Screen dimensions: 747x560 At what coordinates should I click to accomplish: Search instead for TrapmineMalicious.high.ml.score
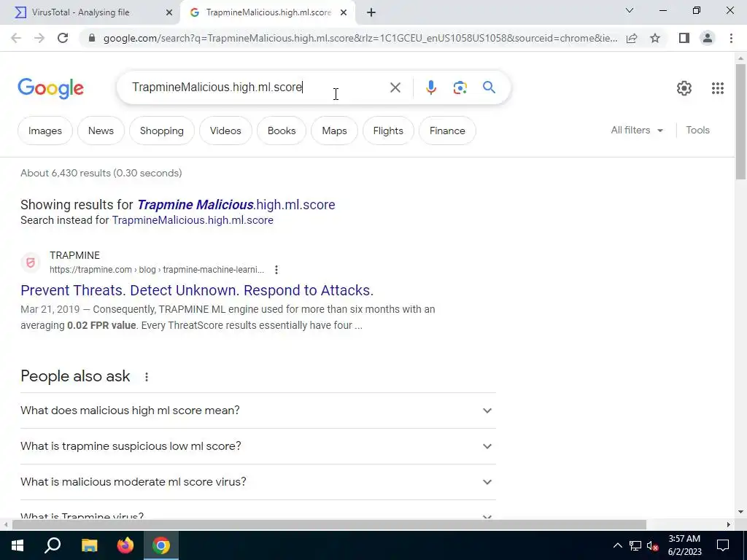pyautogui.click(x=193, y=220)
